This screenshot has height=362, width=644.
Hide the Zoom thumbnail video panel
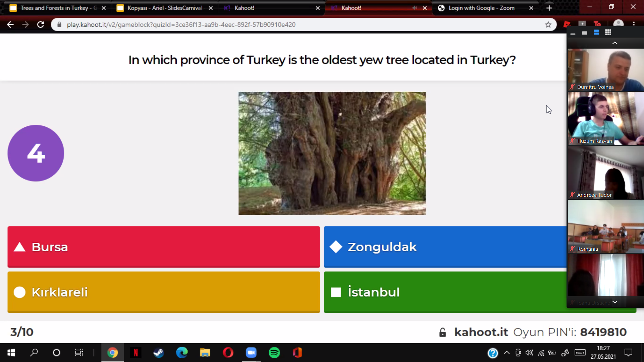[573, 34]
